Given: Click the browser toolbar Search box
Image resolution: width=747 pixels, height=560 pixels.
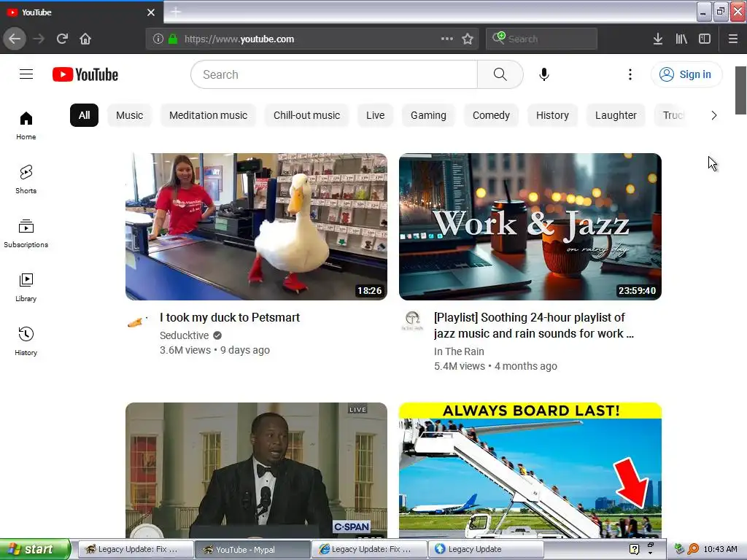Looking at the screenshot, I should pyautogui.click(x=542, y=39).
